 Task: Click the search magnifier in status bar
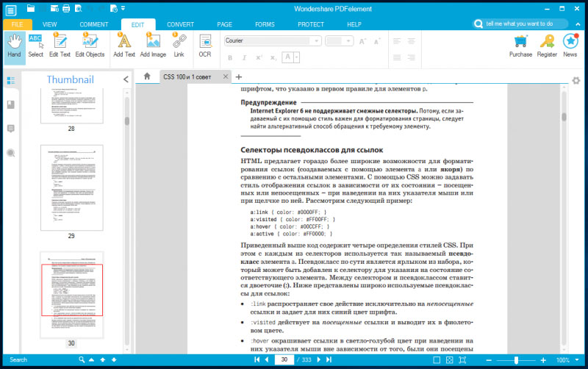(x=82, y=359)
